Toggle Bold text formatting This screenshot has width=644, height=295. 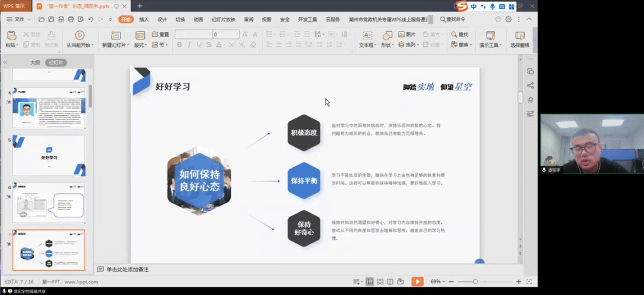[x=179, y=45]
